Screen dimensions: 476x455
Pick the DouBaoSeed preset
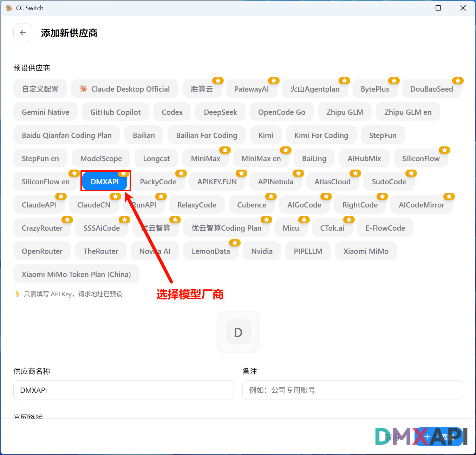coord(432,89)
